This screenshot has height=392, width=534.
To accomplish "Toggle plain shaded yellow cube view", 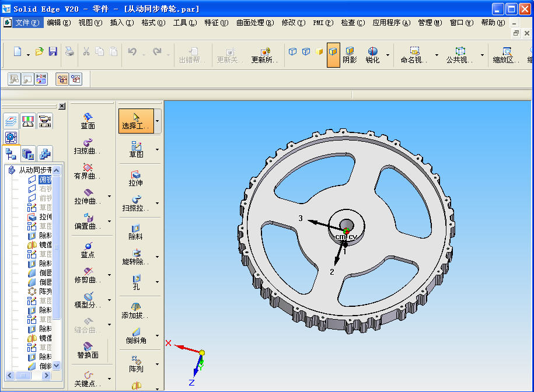I will (x=319, y=52).
